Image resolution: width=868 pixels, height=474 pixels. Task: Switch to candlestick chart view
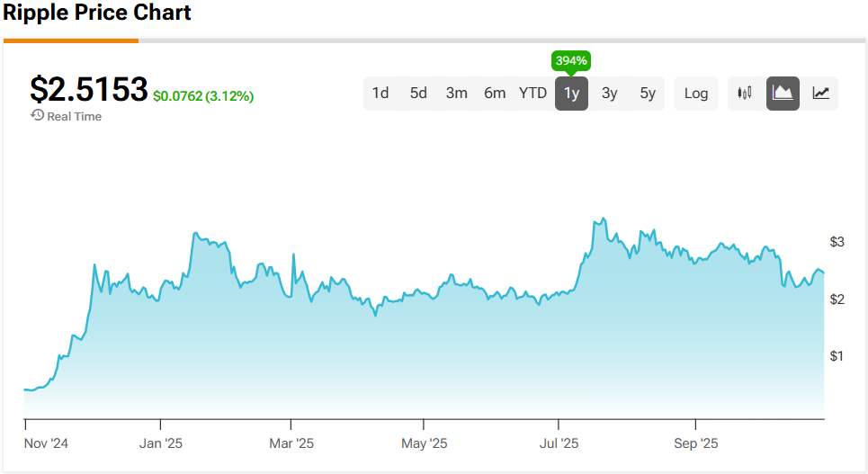coord(744,93)
